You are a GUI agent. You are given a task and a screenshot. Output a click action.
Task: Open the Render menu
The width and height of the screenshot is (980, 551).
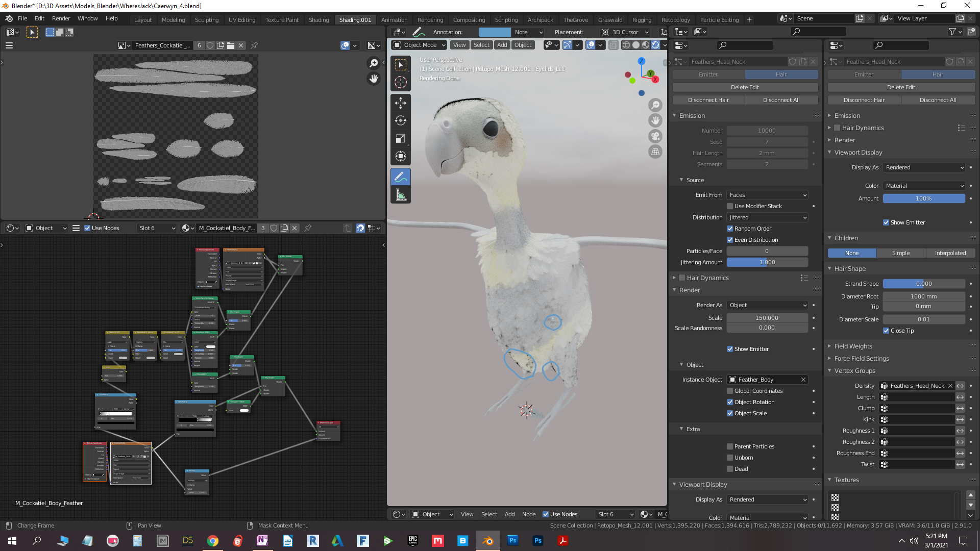click(x=61, y=18)
